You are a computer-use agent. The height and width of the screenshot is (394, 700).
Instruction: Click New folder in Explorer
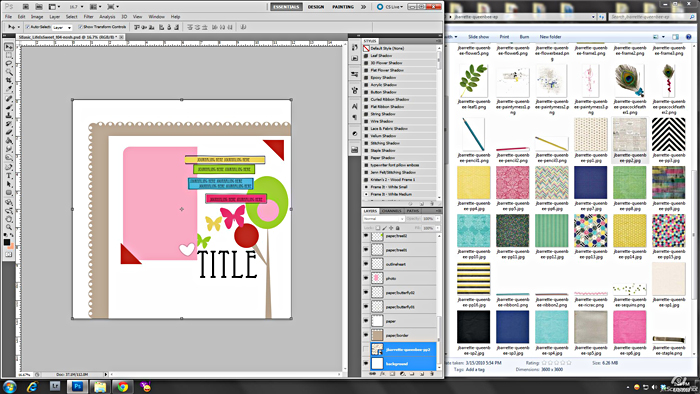pyautogui.click(x=550, y=37)
